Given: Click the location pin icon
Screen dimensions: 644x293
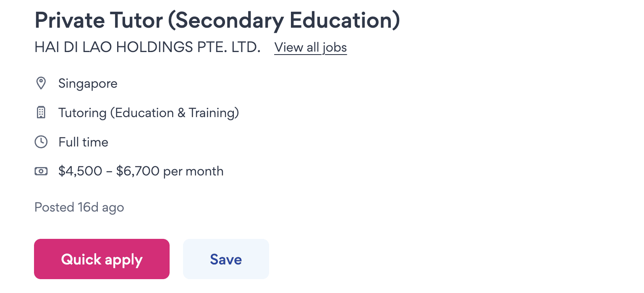Looking at the screenshot, I should coord(41,84).
